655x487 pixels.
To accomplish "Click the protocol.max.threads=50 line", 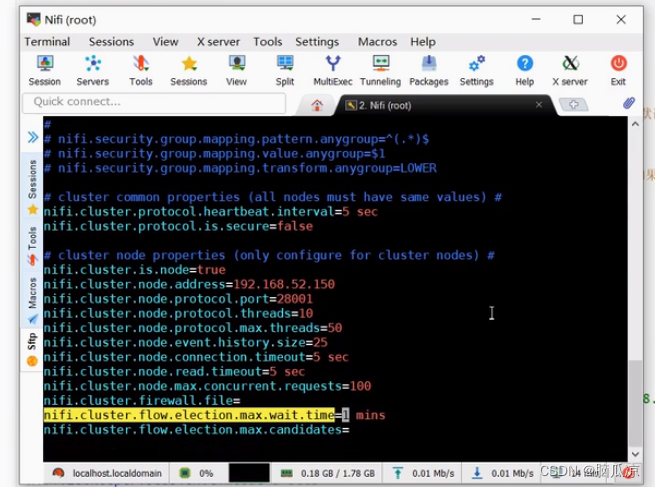I will (193, 328).
